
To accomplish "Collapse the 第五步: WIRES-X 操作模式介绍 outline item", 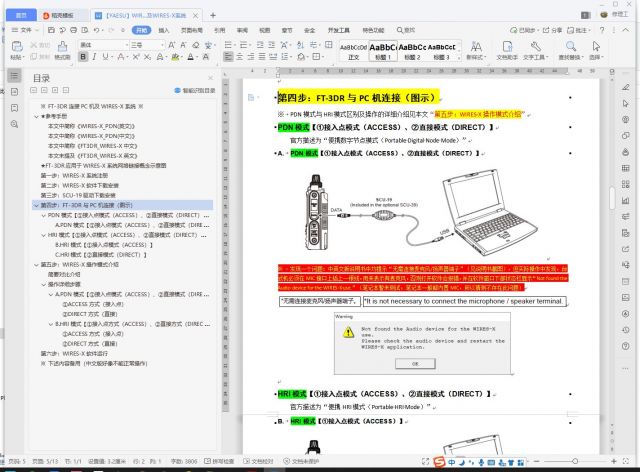I will pos(36,265).
